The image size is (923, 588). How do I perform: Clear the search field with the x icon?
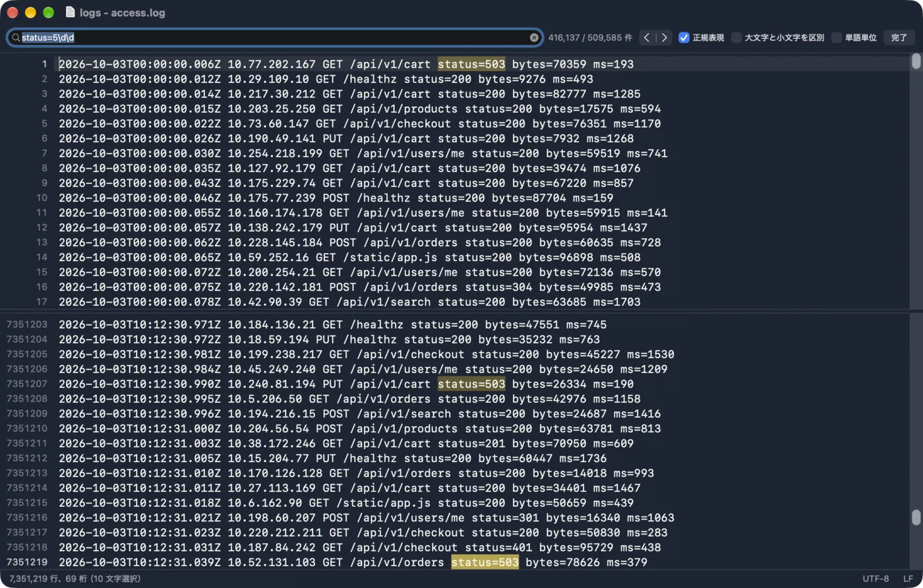click(x=534, y=38)
